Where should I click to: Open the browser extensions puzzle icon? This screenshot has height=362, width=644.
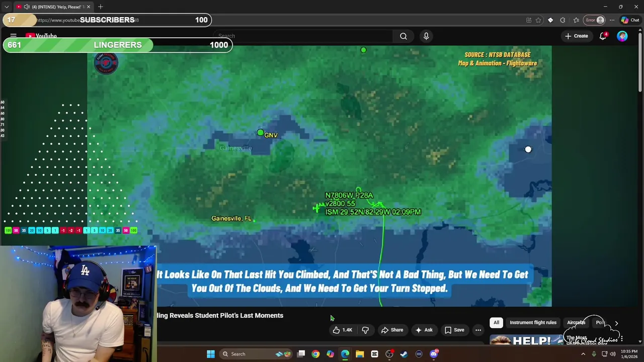click(x=562, y=20)
